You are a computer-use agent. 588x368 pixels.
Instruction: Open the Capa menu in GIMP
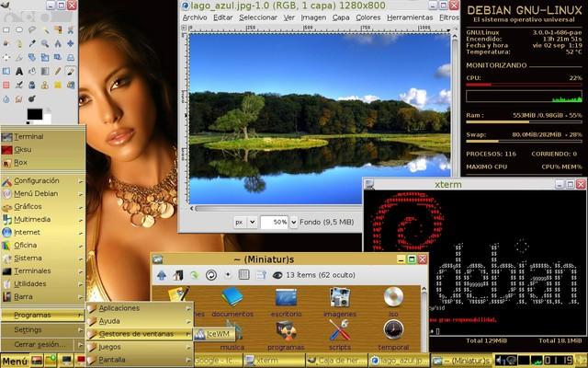click(x=341, y=17)
